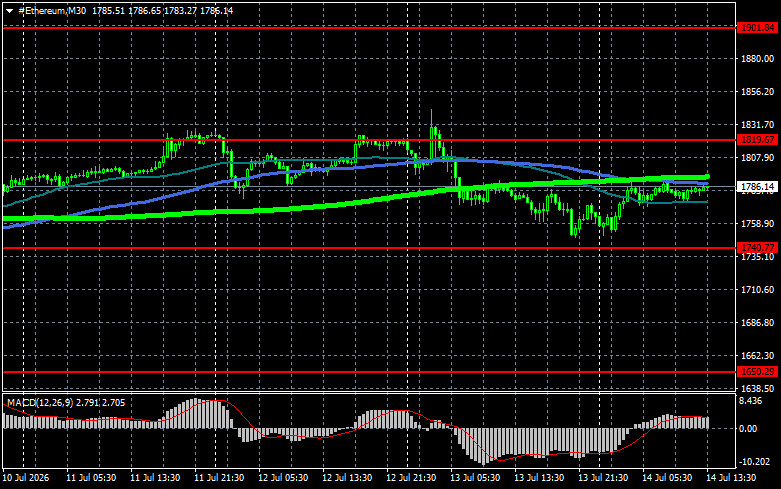
Task: Select the thick green moving average endpoint
Action: point(706,177)
